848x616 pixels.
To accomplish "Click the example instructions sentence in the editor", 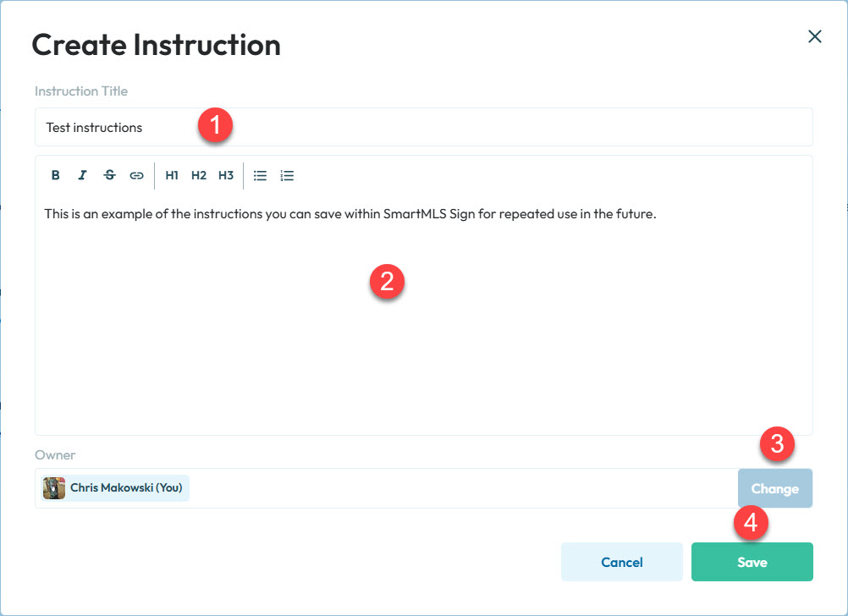I will click(350, 214).
